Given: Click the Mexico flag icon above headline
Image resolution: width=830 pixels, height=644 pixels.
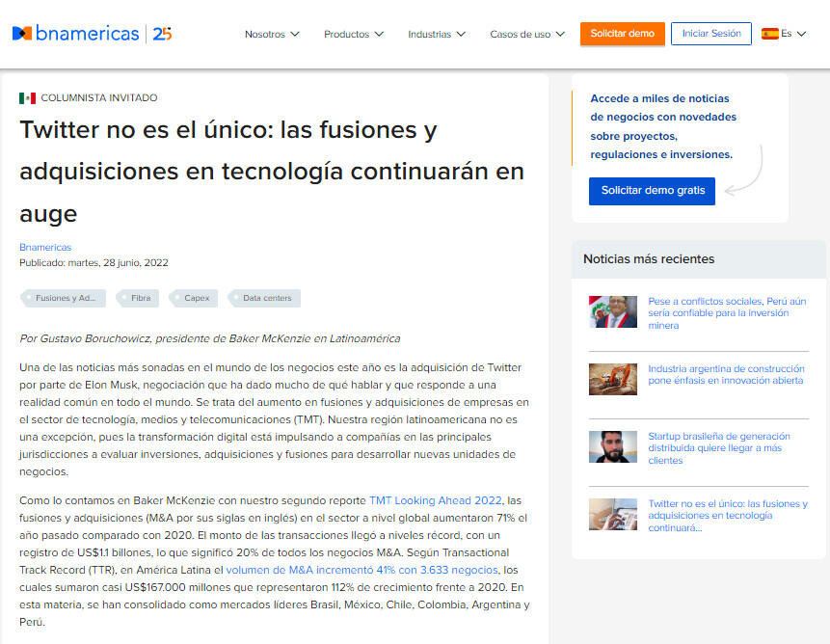Looking at the screenshot, I should (27, 98).
